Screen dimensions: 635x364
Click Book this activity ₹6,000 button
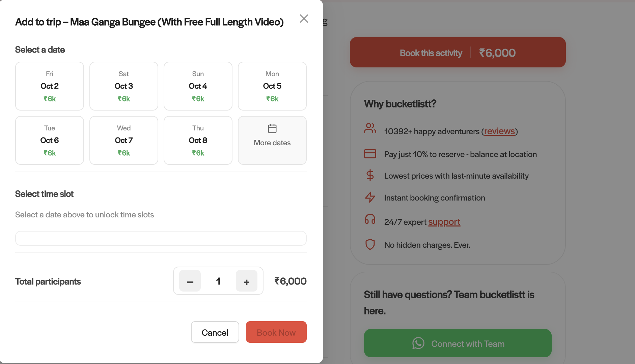coord(458,52)
